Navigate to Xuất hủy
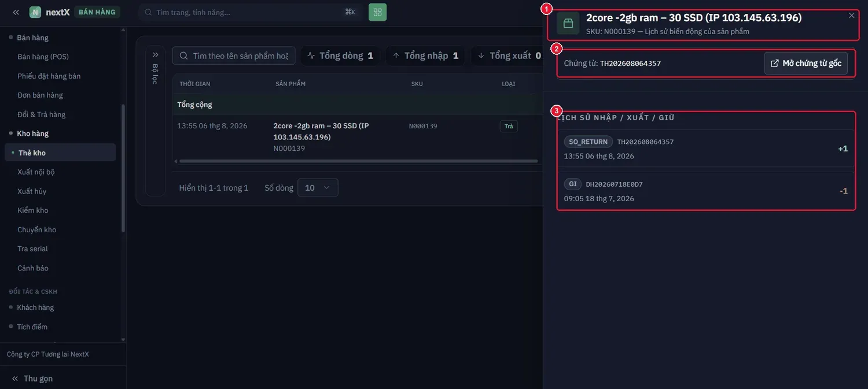Viewport: 868px width, 389px height. pyautogui.click(x=32, y=191)
